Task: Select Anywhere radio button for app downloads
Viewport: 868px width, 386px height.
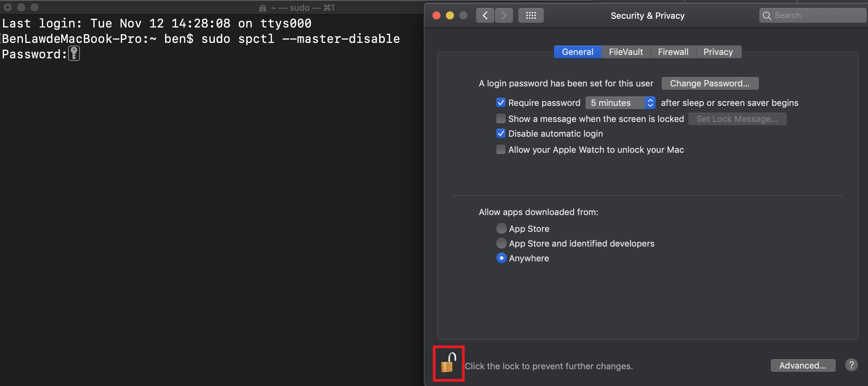Action: pos(500,258)
